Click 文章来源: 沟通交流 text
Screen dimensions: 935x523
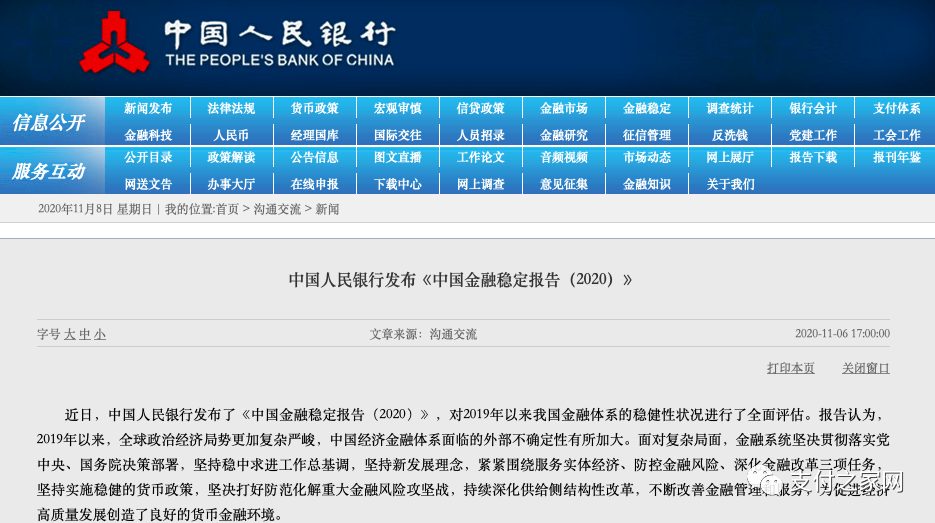(423, 334)
